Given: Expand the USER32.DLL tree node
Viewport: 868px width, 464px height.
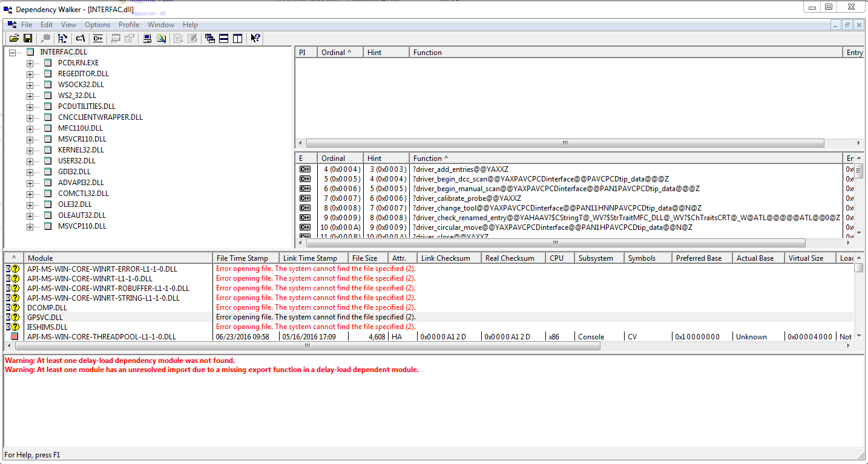Looking at the screenshot, I should pyautogui.click(x=30, y=161).
